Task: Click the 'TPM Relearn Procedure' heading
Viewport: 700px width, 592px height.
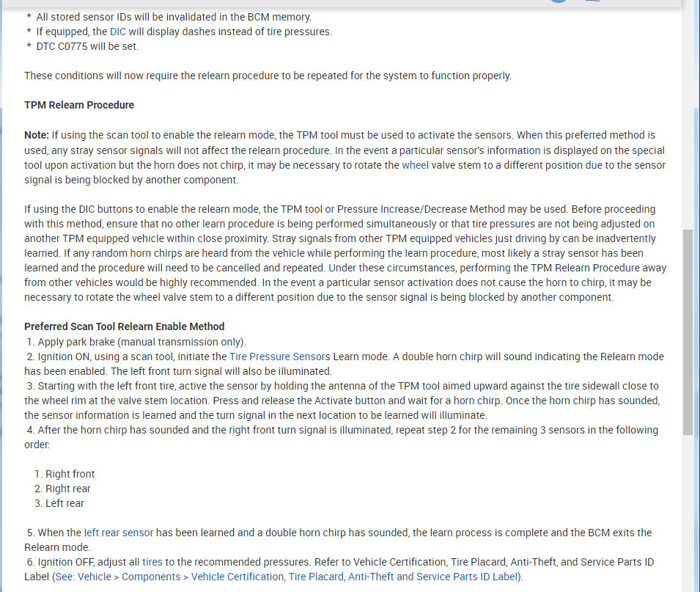Action: [79, 105]
